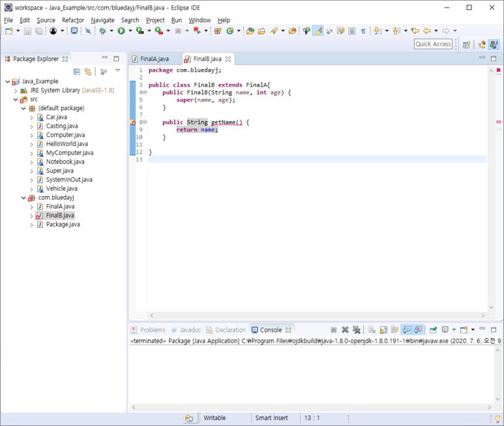The image size is (504, 426).
Task: Open Package Explorer View Menu triangle
Action: pyautogui.click(x=117, y=70)
